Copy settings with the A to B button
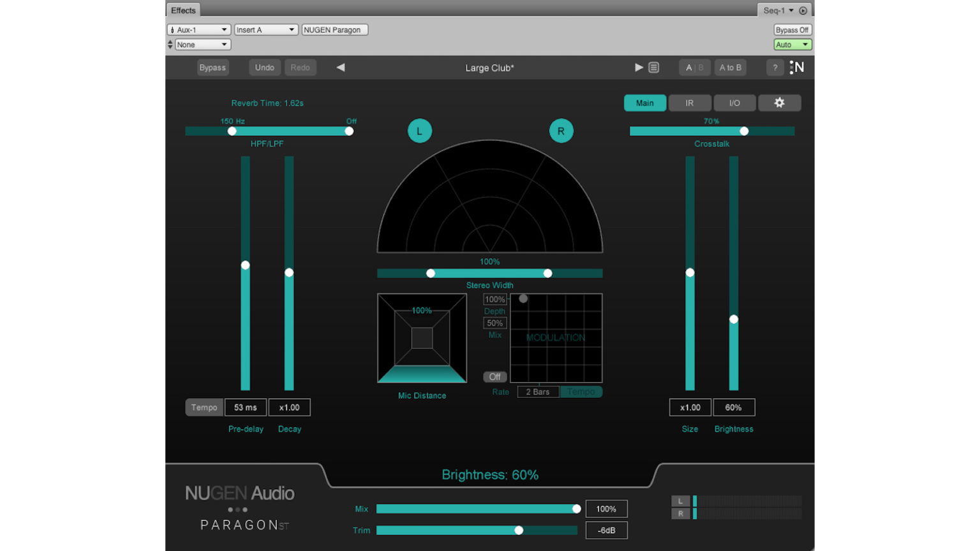980x551 pixels. [x=730, y=67]
